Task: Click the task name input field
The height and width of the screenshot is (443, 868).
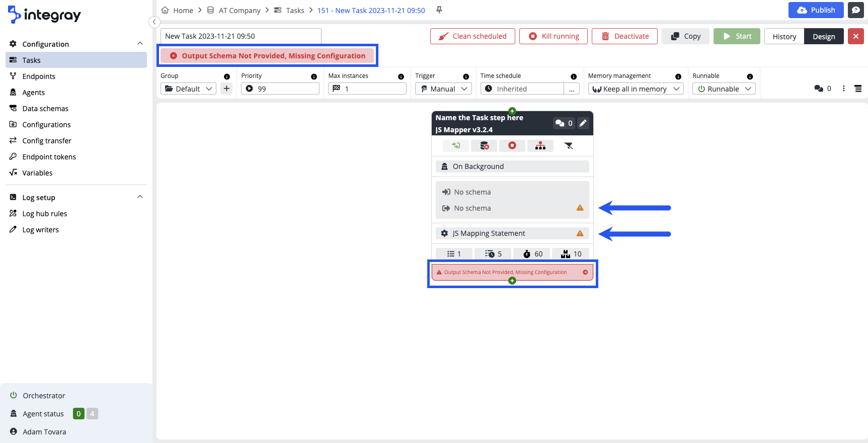Action: 241,36
